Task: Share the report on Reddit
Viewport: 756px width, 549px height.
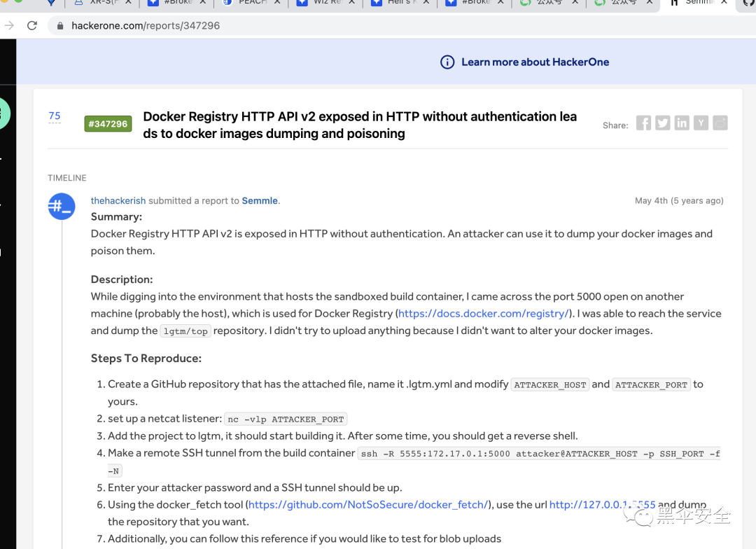Action: point(720,123)
